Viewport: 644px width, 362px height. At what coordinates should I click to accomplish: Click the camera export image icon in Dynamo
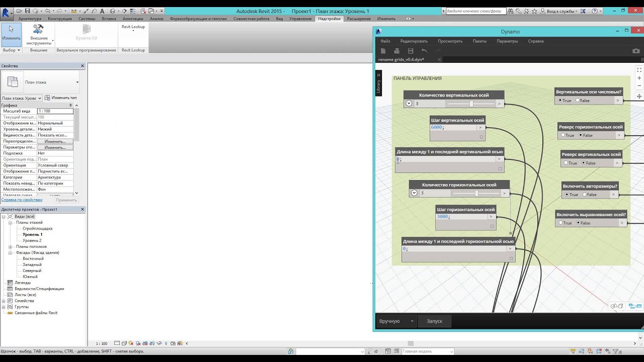click(x=636, y=51)
